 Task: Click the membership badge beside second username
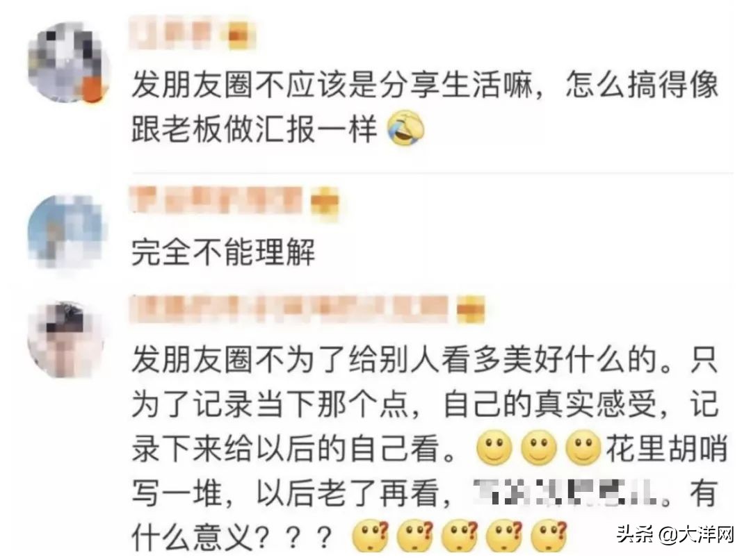(x=325, y=202)
